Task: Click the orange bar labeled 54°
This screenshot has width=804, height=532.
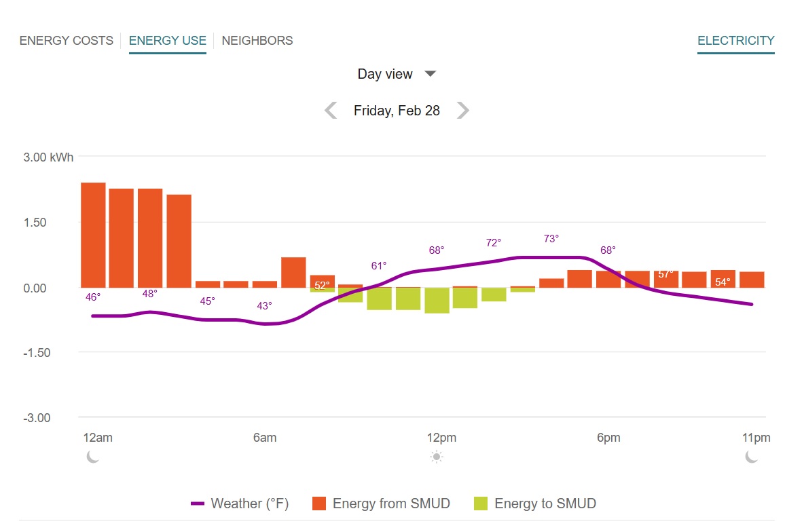Action: [x=723, y=278]
